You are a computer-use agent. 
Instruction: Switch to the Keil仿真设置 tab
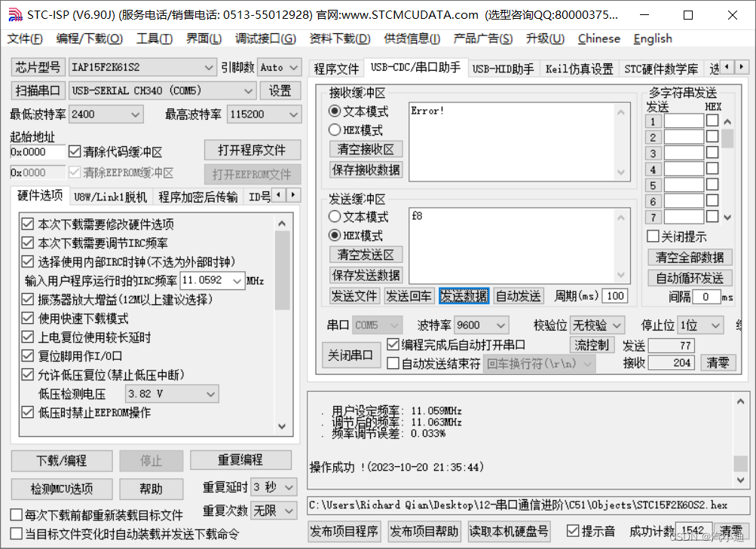click(579, 69)
